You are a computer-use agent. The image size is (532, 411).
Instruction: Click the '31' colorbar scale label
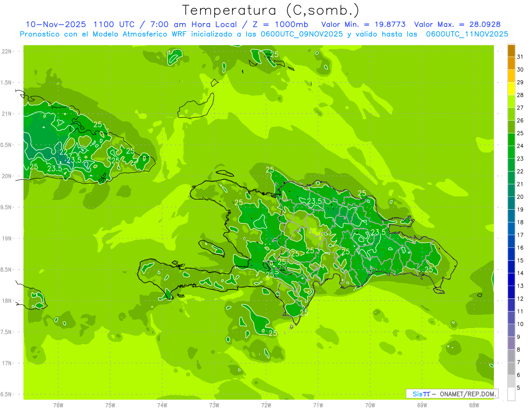tap(520, 57)
